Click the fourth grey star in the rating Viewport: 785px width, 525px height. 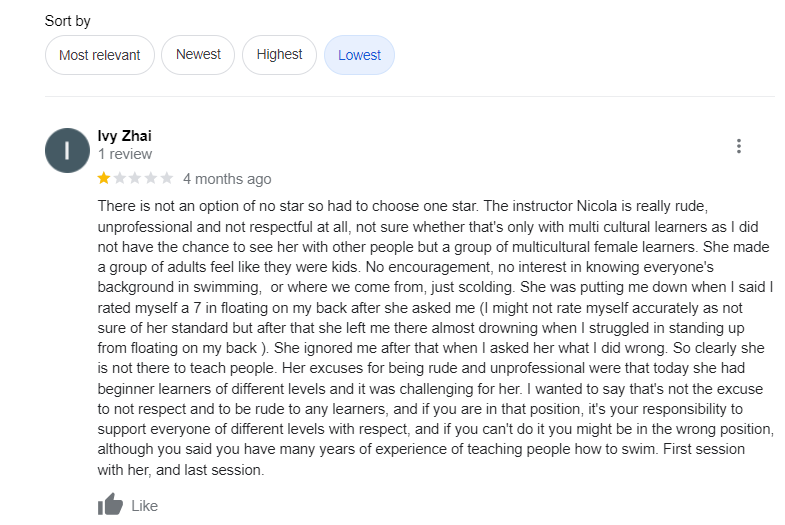pos(151,178)
